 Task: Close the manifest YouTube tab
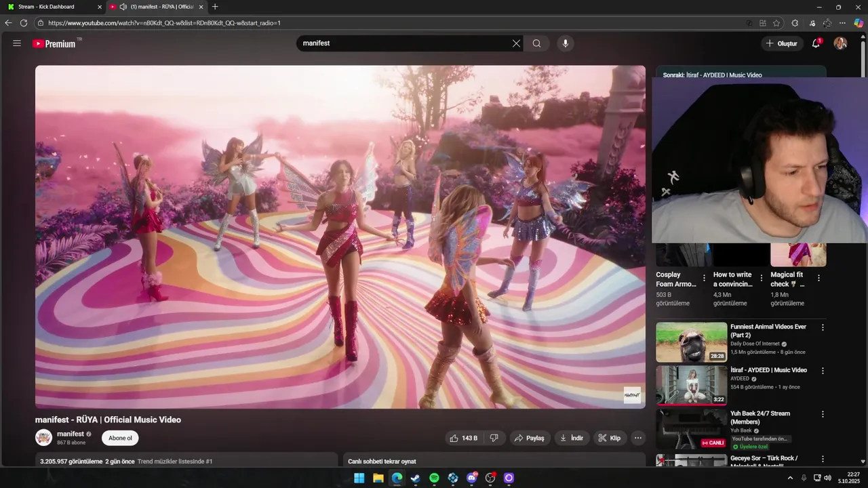(x=201, y=7)
